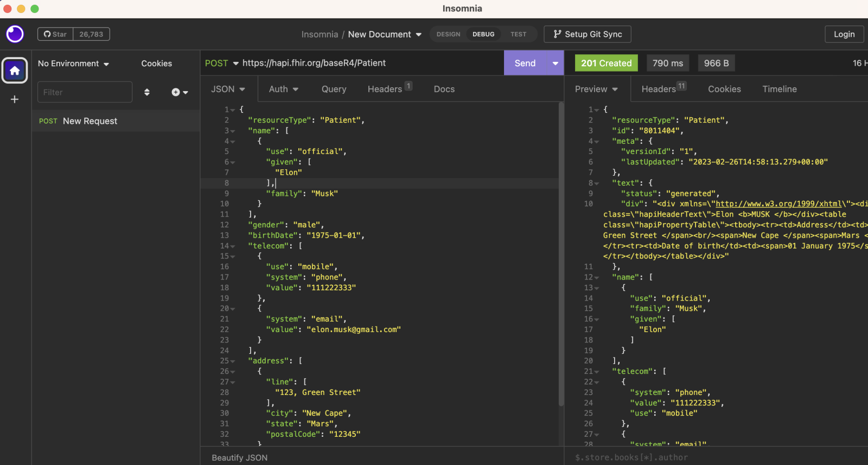Collapse the response "given" array at line 16

pyautogui.click(x=597, y=320)
